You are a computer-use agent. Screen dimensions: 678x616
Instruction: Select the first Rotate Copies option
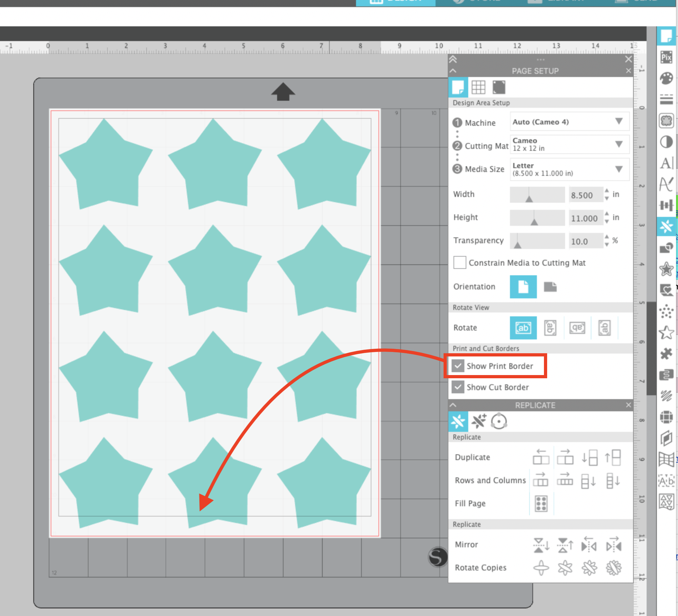[x=541, y=569]
